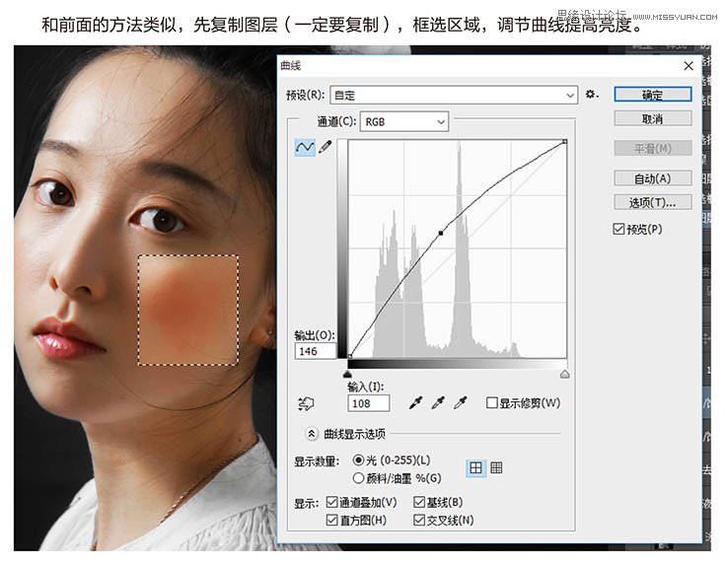The width and height of the screenshot is (728, 564).
Task: Collapse the 曲线显示选项 section
Action: (x=311, y=434)
